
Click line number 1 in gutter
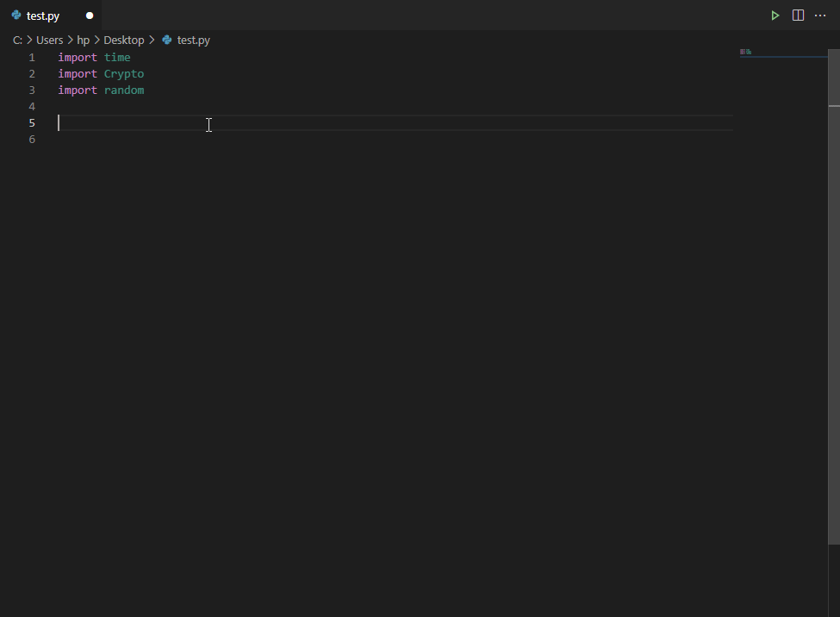click(32, 58)
